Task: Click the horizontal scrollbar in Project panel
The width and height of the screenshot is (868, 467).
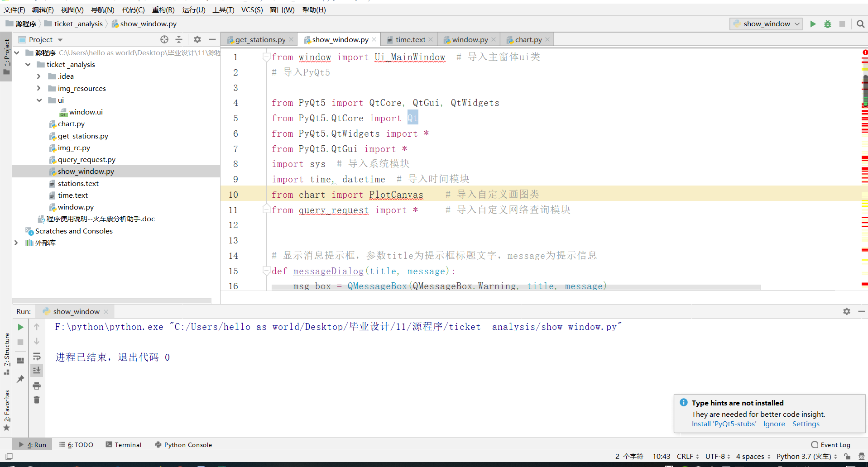Action: tap(112, 300)
